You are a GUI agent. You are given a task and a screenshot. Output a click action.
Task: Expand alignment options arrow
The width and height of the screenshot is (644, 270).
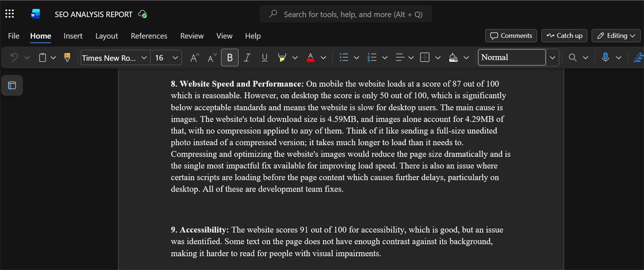pos(411,57)
